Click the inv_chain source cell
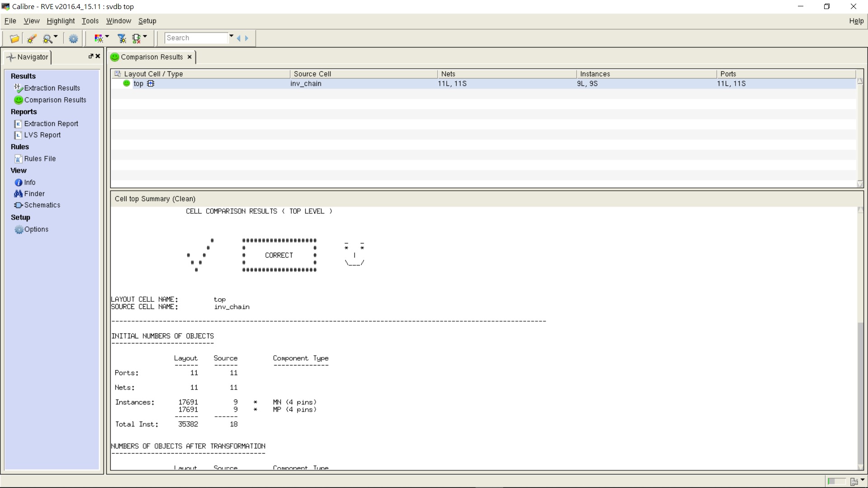The image size is (868, 488). click(x=306, y=84)
